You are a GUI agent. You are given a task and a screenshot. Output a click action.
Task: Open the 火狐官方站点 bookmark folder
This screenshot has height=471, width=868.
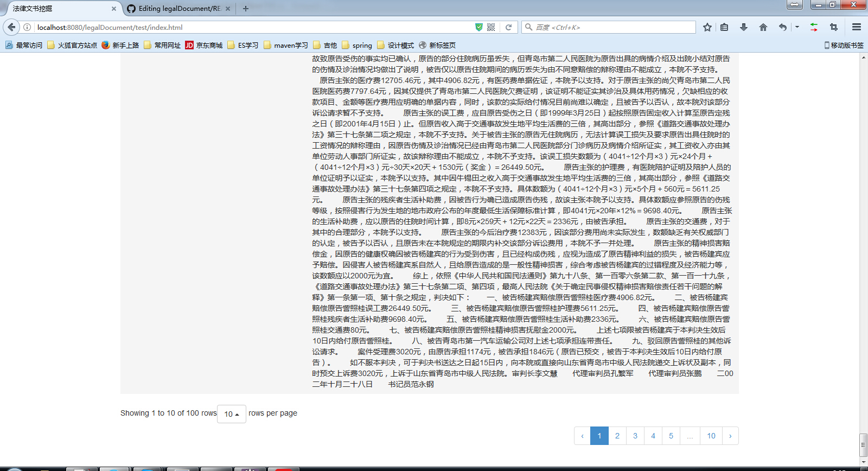[72, 45]
